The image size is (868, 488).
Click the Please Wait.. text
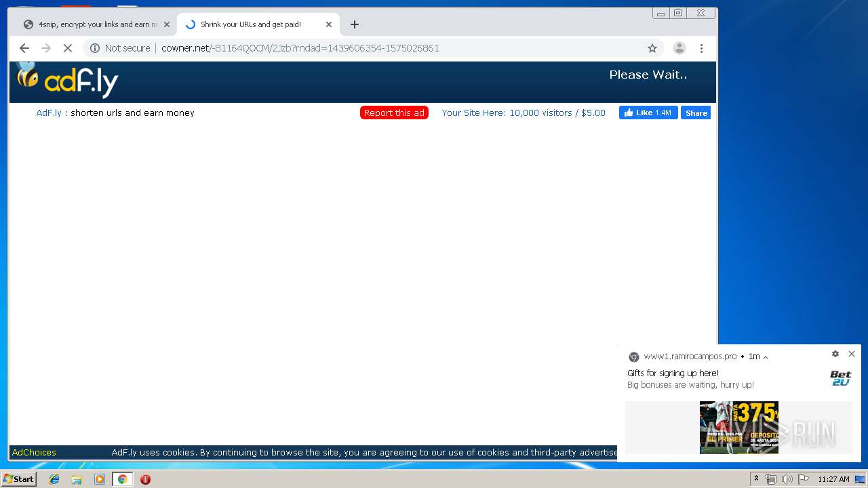click(648, 75)
